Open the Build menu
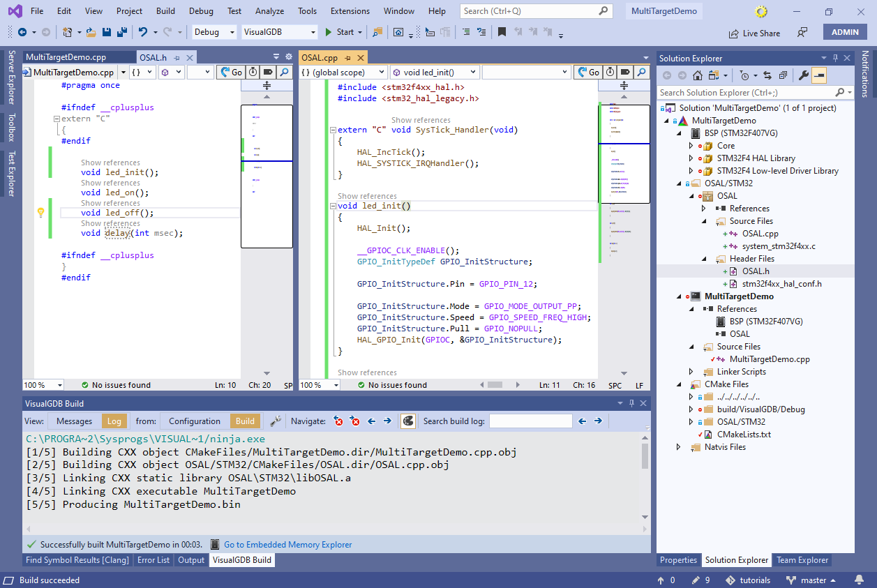Viewport: 877px width, 588px height. (165, 11)
